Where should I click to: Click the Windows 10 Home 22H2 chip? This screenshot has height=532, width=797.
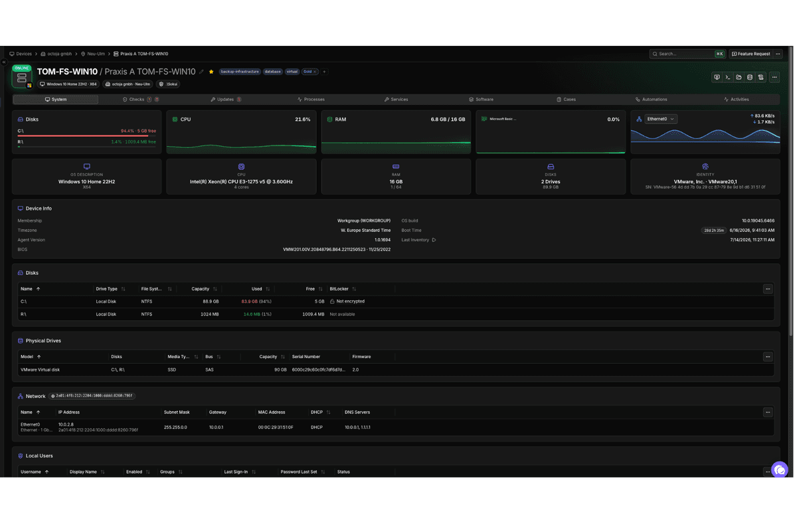(68, 84)
